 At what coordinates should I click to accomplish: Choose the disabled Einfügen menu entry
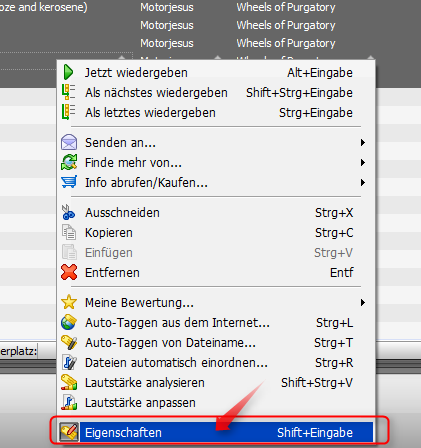216,252
